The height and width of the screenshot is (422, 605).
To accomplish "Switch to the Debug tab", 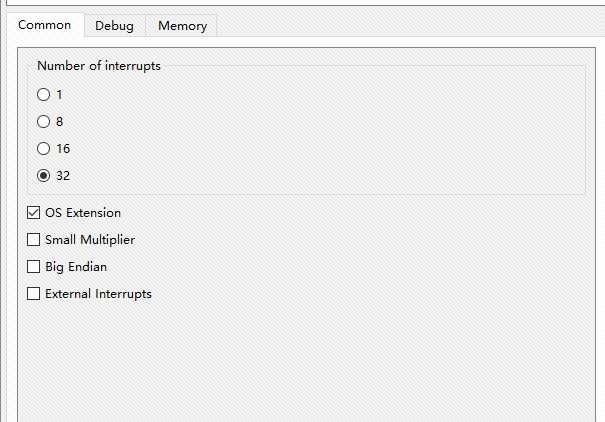I will tap(114, 26).
